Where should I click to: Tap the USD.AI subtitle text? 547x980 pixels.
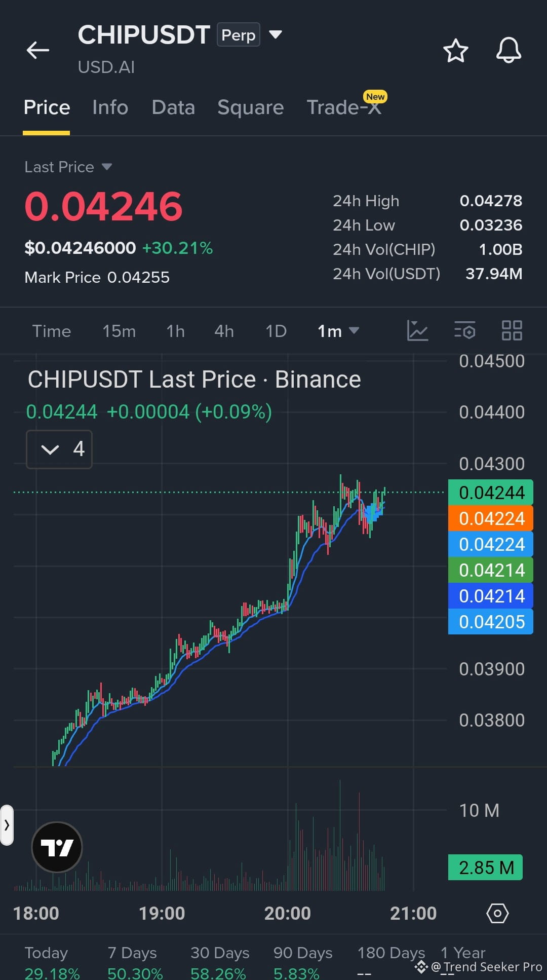[x=106, y=67]
